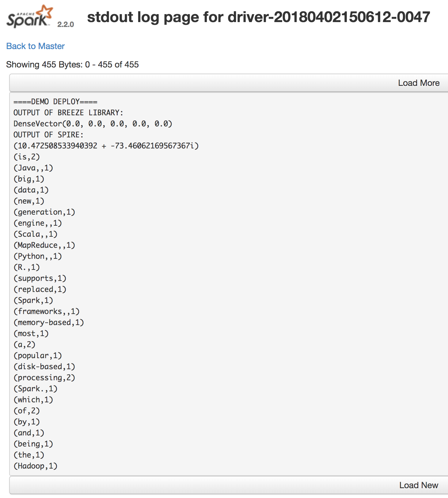Click the Apache Spark logo
This screenshot has width=448, height=498.
coord(29,17)
